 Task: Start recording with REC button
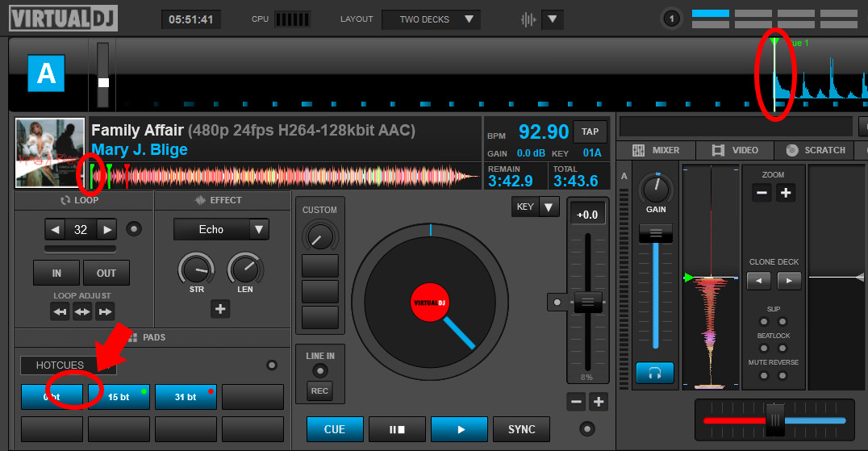[x=320, y=390]
